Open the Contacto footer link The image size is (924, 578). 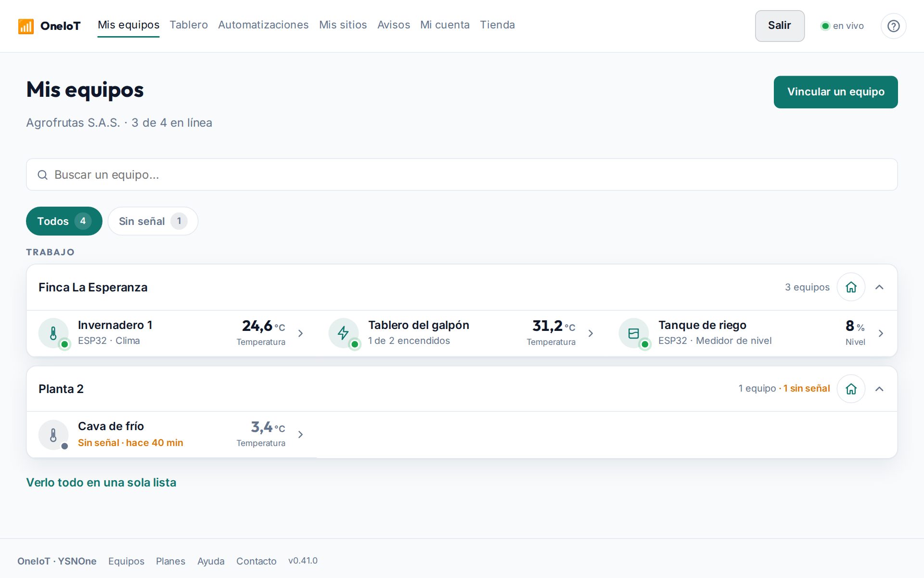256,561
